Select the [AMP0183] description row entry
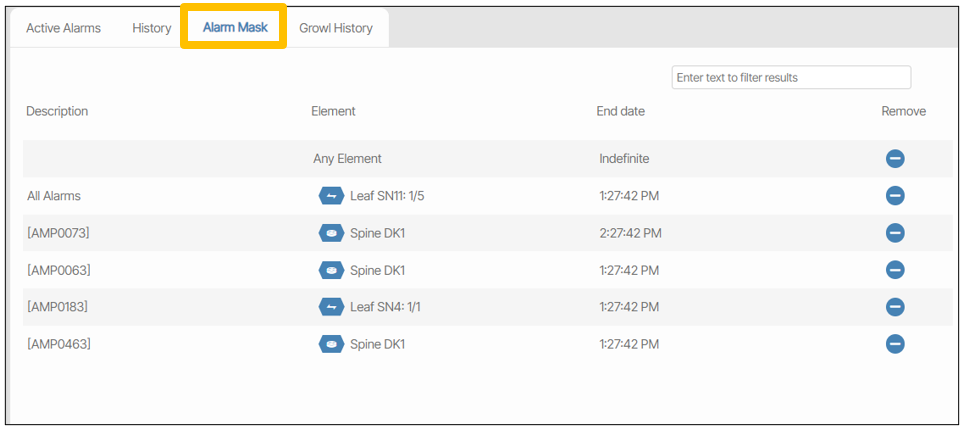 click(59, 307)
